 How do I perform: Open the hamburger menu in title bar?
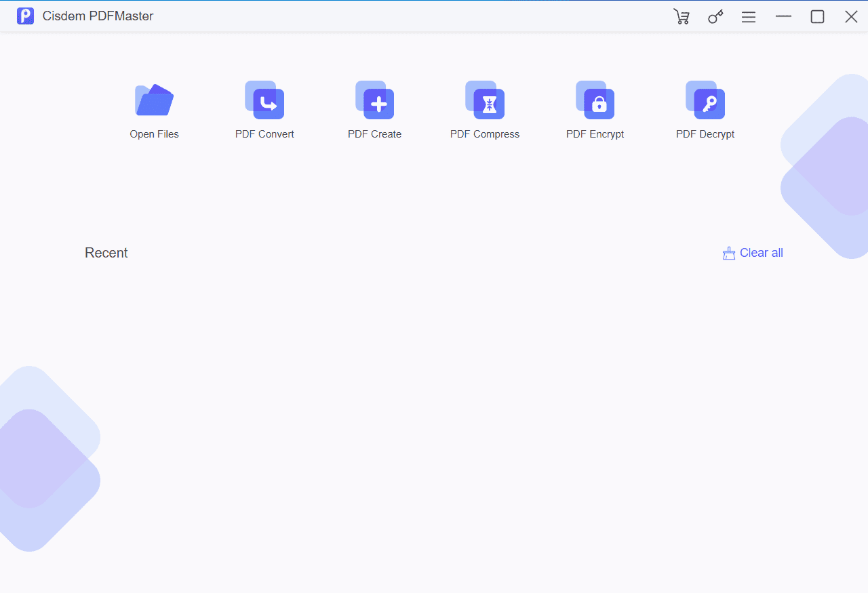click(x=749, y=17)
